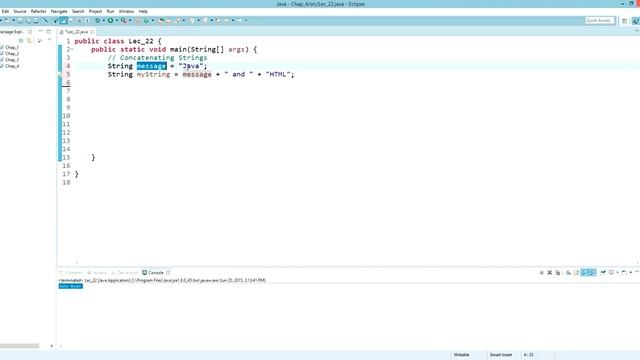640x360 pixels.
Task: Open the Navigate menu
Action: coord(59,11)
